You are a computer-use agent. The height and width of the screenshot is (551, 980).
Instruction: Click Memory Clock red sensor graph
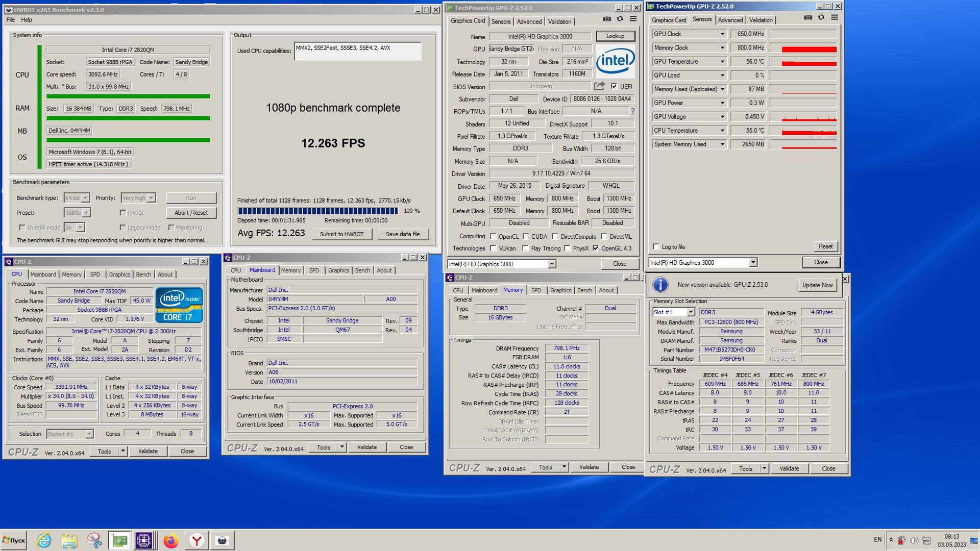tap(803, 47)
